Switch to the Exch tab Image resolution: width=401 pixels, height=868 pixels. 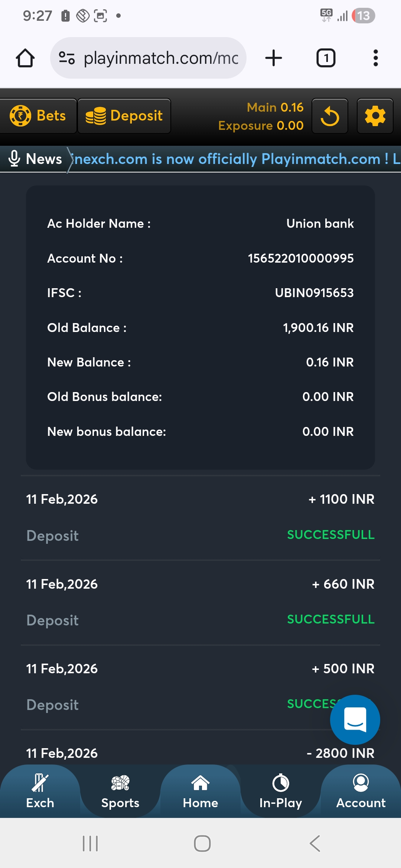click(40, 792)
